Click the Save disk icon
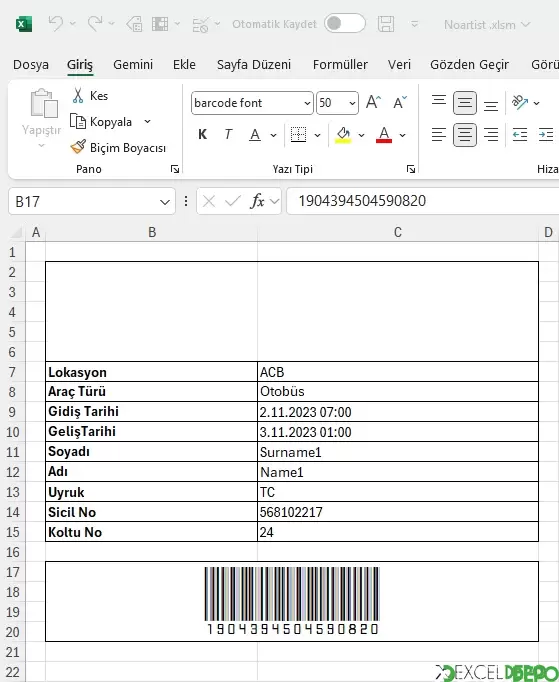559x682 pixels. (385, 24)
